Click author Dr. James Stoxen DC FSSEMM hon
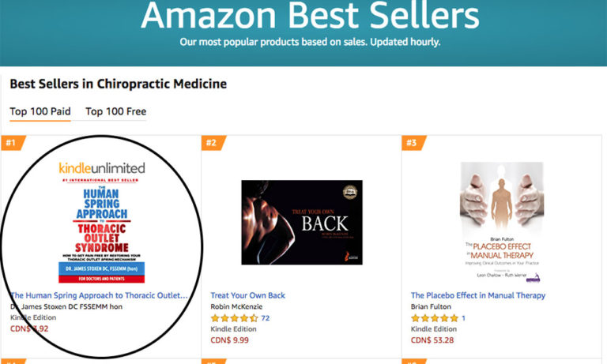607x364 pixels. pyautogui.click(x=66, y=306)
